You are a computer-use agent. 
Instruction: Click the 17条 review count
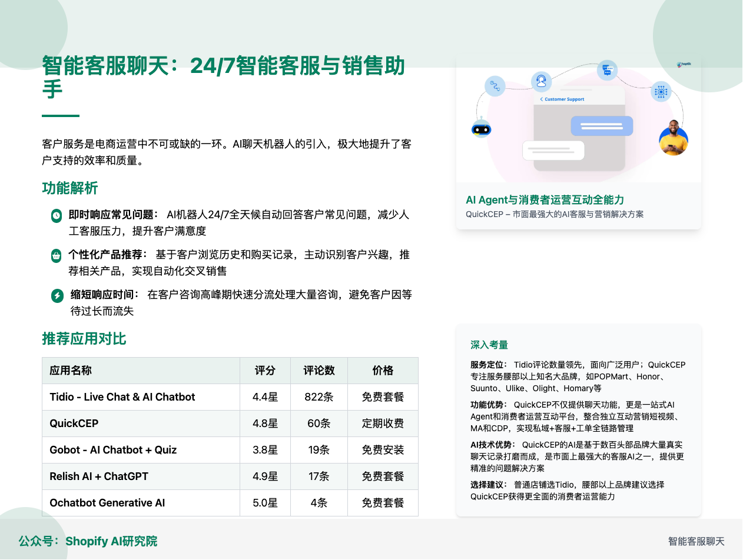click(319, 476)
